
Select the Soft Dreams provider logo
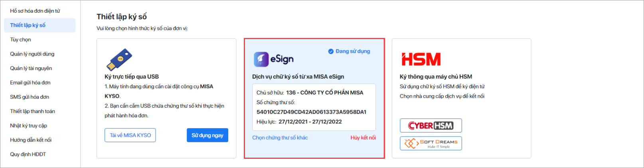431,143
